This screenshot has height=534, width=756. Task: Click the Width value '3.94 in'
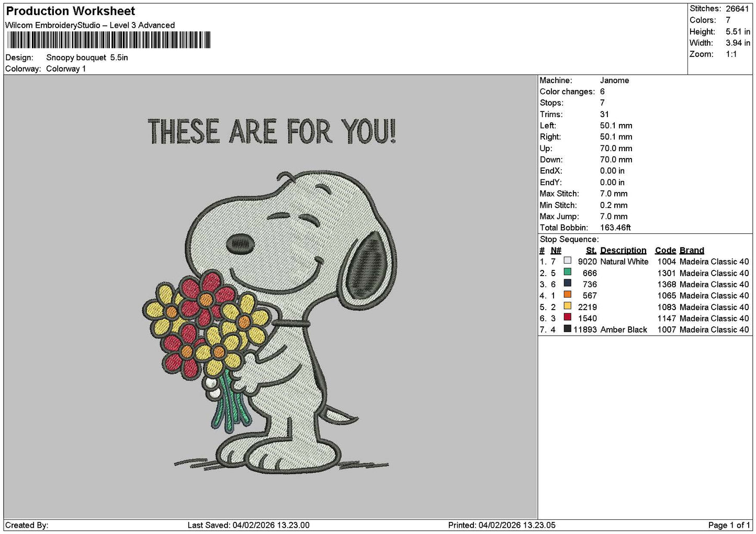pos(738,43)
